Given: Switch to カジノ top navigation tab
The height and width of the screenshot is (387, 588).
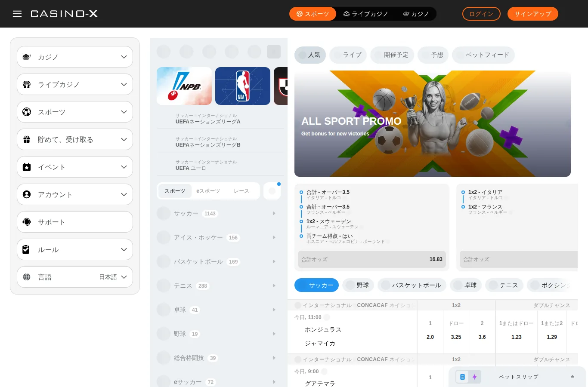Looking at the screenshot, I should (416, 14).
